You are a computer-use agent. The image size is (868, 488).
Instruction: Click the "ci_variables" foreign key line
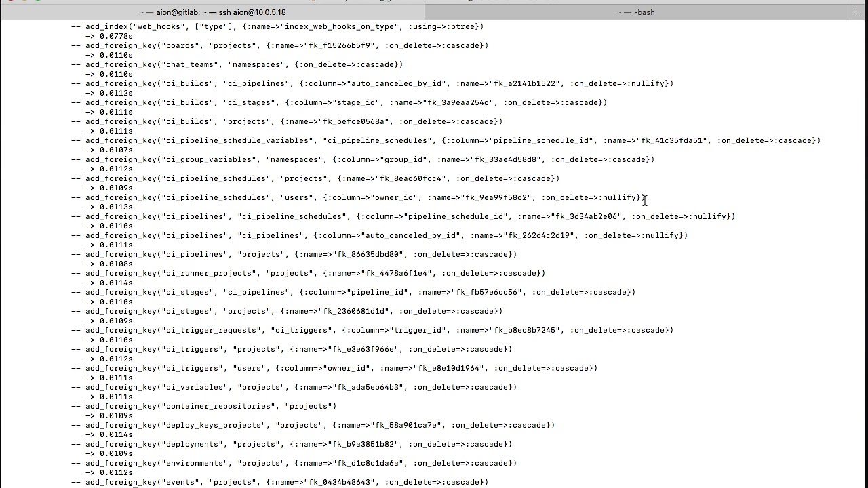coord(294,387)
